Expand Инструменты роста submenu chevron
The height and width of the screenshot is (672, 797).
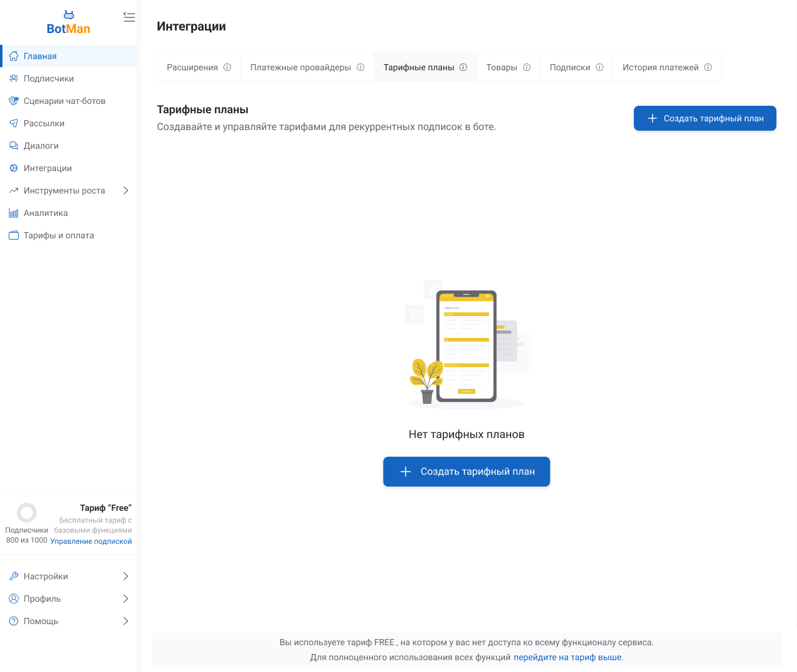tap(125, 190)
